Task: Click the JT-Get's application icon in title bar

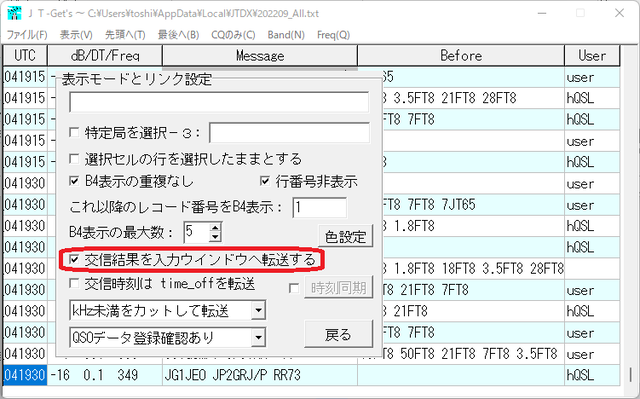Action: 14,13
